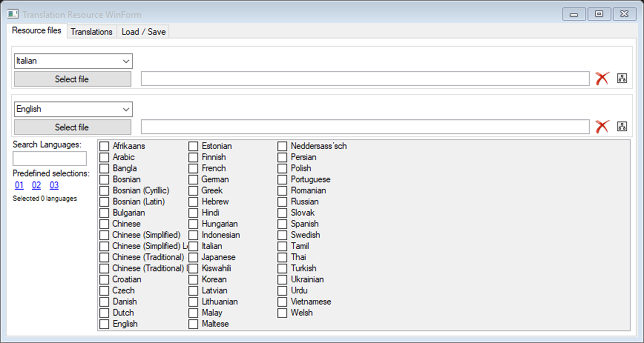Open the Load / Save tab
644x343 pixels.
[x=143, y=32]
